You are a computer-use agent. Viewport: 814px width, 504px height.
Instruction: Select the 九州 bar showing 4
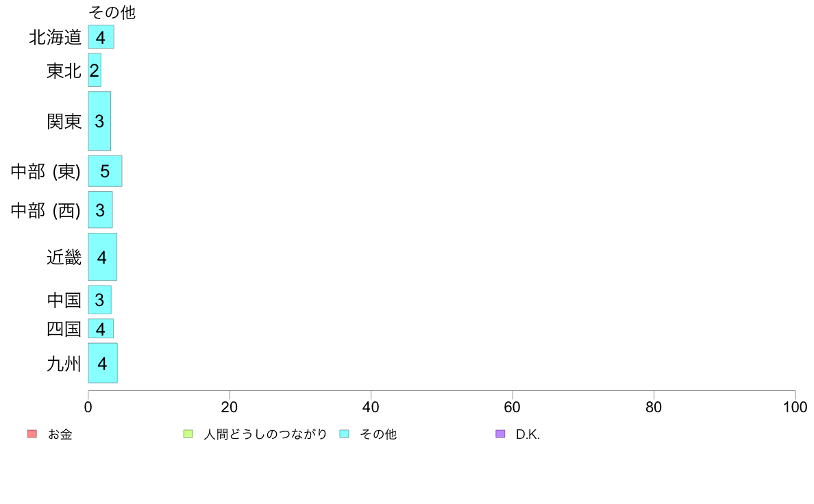[x=103, y=363]
